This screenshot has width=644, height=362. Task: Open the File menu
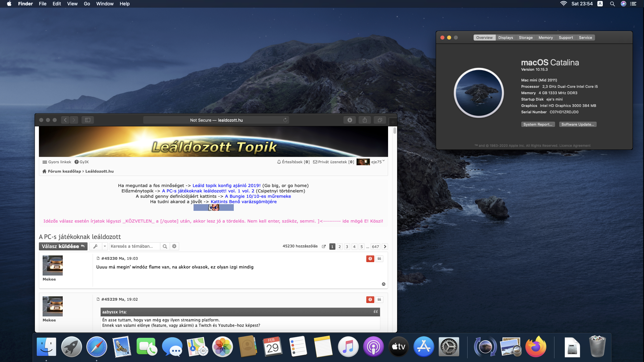[x=43, y=4]
